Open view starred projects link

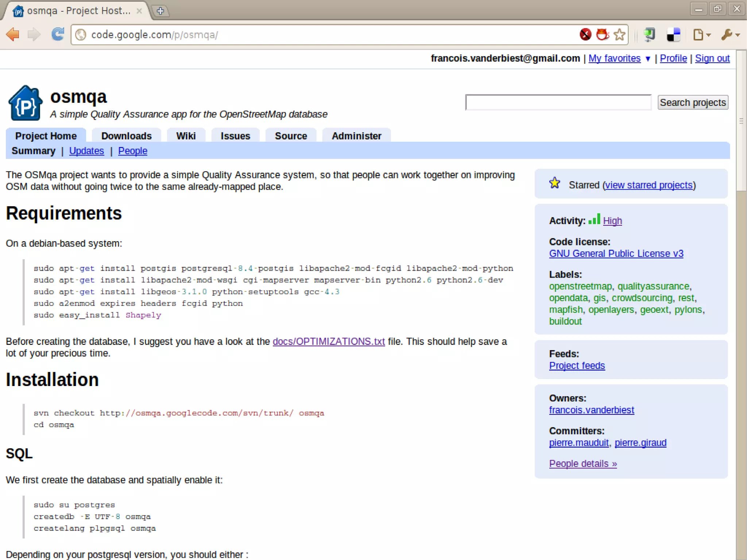(x=649, y=185)
